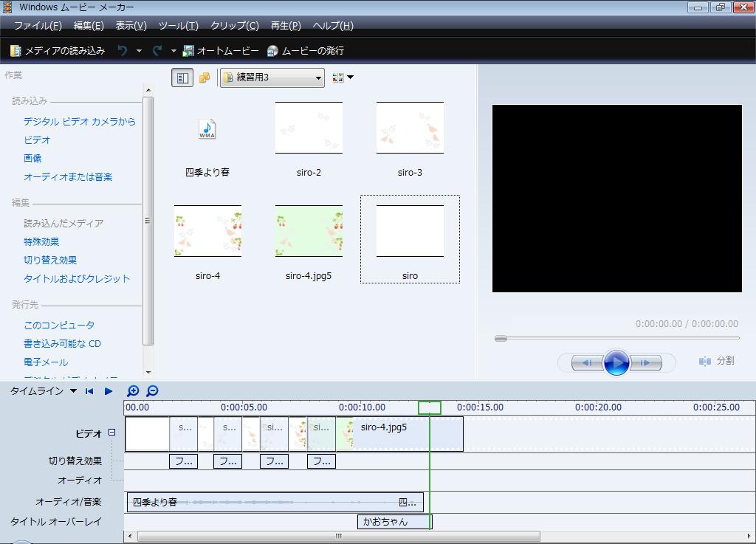Expand the view options dropdown arrow

click(351, 77)
